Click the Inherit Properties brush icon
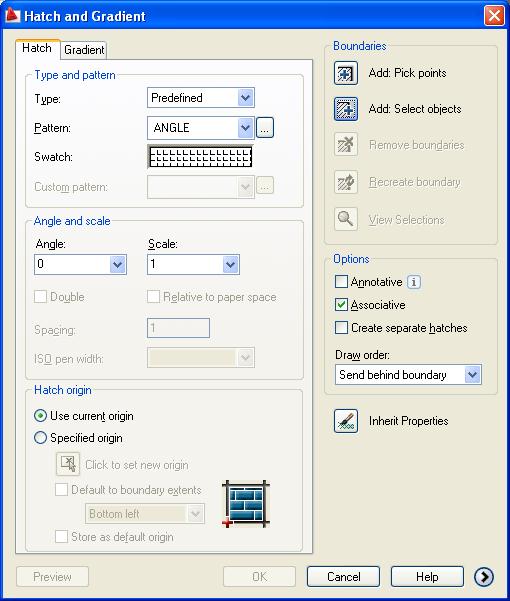 tap(346, 421)
